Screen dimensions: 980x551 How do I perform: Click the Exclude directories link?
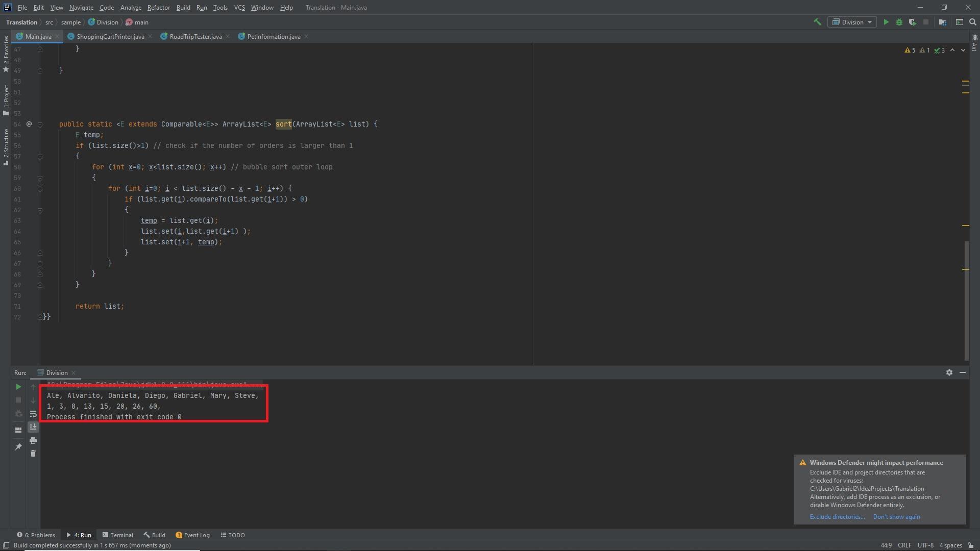click(837, 517)
